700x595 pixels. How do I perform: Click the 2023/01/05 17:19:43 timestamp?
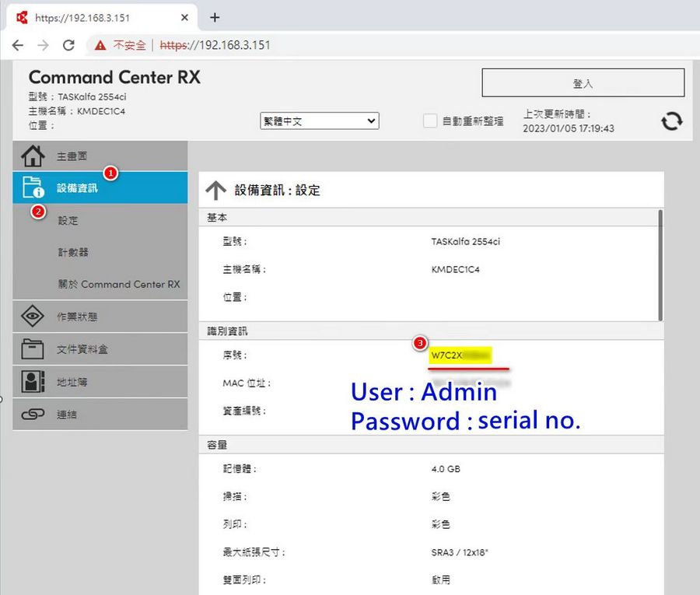(569, 128)
